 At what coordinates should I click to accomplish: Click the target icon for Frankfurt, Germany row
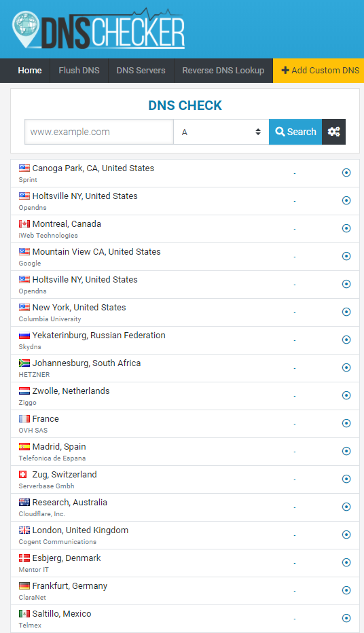[x=346, y=591]
